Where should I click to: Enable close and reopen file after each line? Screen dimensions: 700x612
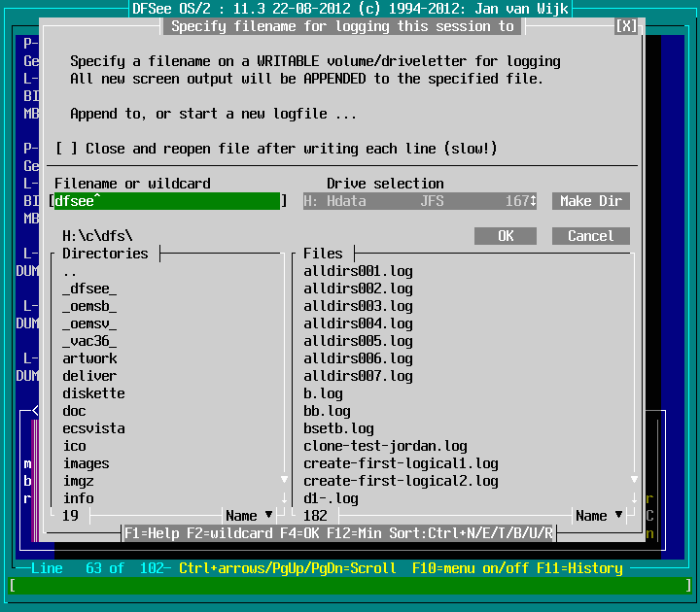[66, 149]
